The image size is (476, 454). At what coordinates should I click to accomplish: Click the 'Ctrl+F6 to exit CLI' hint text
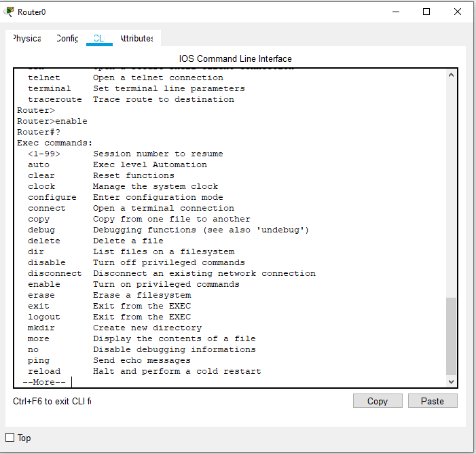(x=52, y=401)
